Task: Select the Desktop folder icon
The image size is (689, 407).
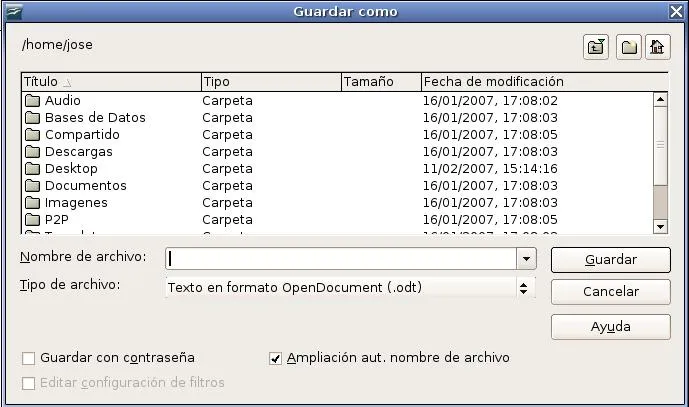Action: (x=32, y=169)
